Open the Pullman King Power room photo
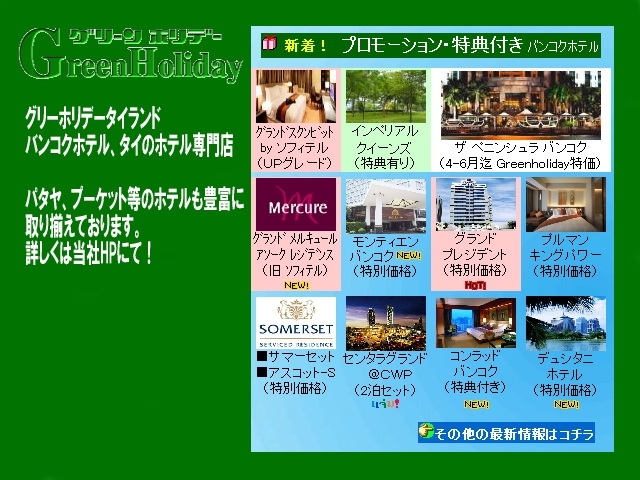Image resolution: width=640 pixels, height=480 pixels. pos(566,204)
